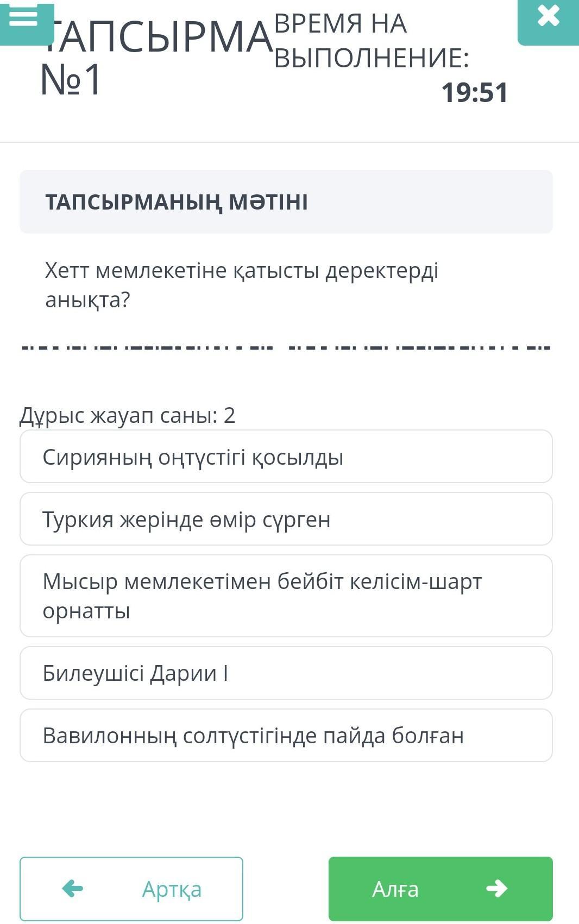The height and width of the screenshot is (924, 579).
Task: Pick the 'Билеушісі Дарии I' option
Action: click(286, 673)
